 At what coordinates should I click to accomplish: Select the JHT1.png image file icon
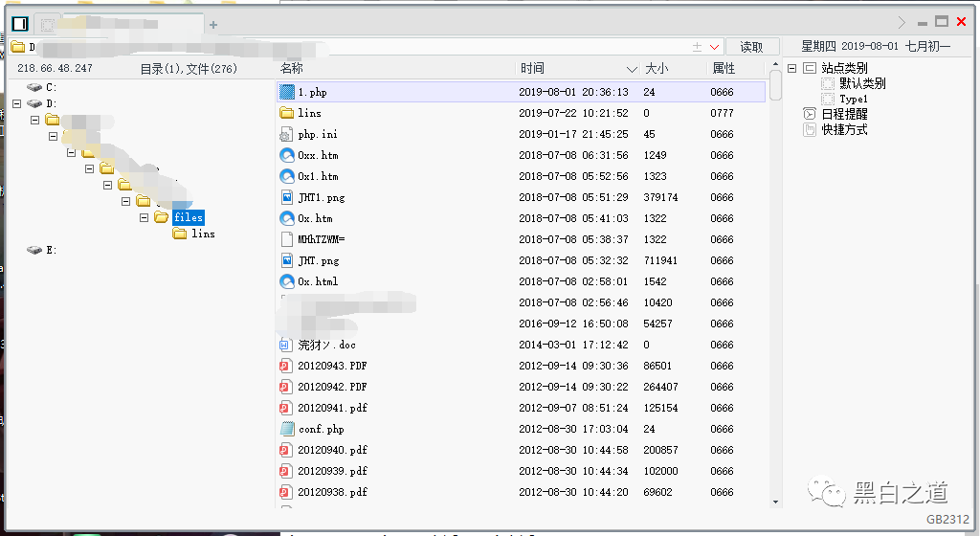[x=286, y=197]
